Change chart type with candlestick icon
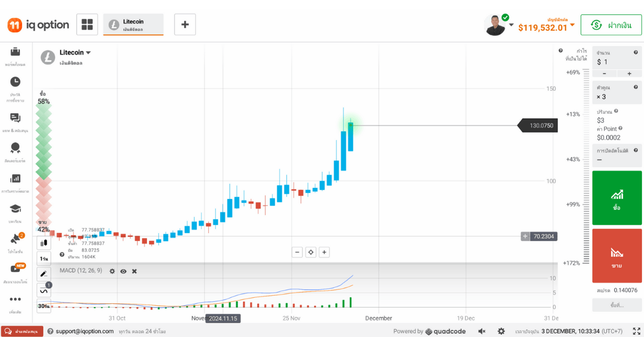This screenshot has width=644, height=337. (x=44, y=243)
